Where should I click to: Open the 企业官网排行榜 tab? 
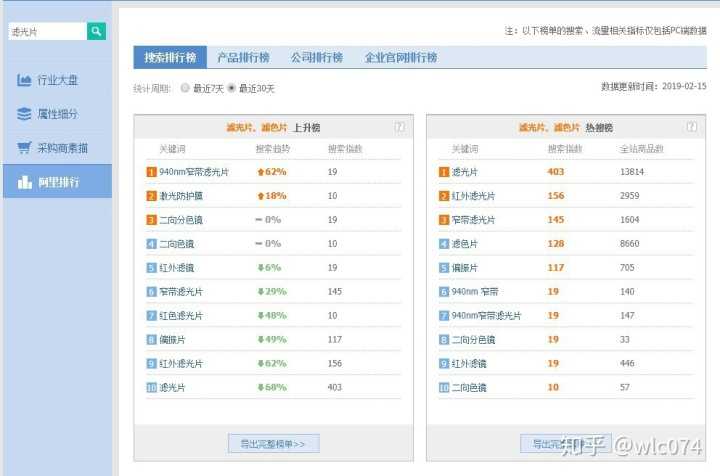click(x=401, y=57)
